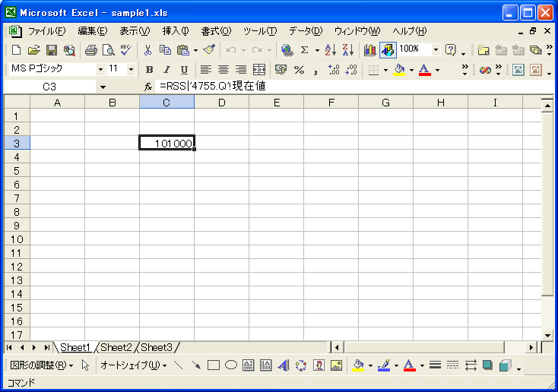The height and width of the screenshot is (392, 558).
Task: Switch to the Sheet2 tab
Action: pyautogui.click(x=116, y=347)
